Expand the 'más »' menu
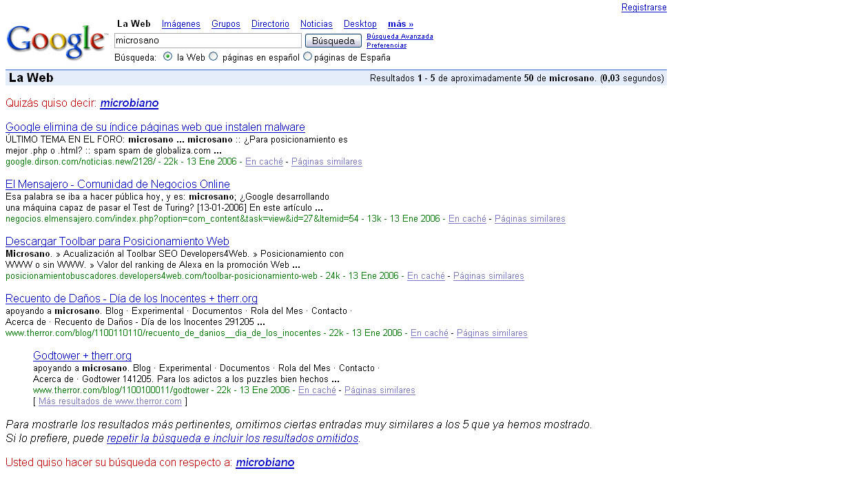 (401, 24)
